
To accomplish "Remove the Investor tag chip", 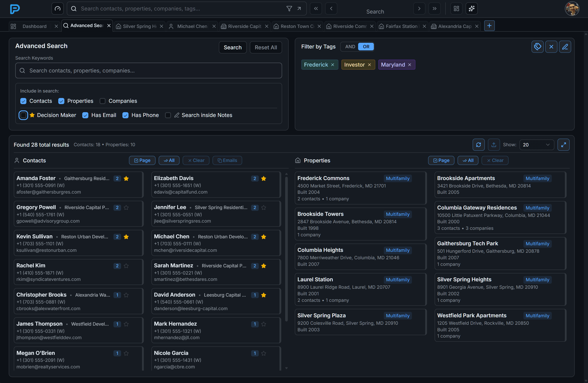I will pyautogui.click(x=369, y=65).
